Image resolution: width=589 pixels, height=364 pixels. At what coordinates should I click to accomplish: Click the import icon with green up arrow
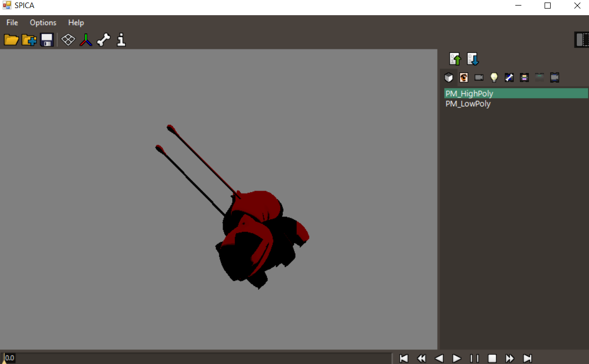pyautogui.click(x=455, y=59)
